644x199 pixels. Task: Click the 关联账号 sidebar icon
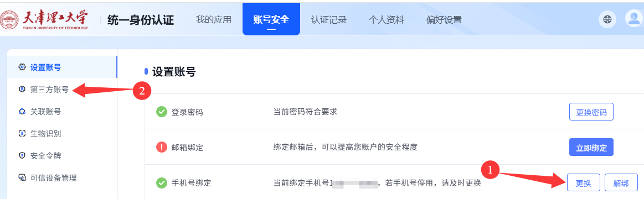tap(23, 112)
